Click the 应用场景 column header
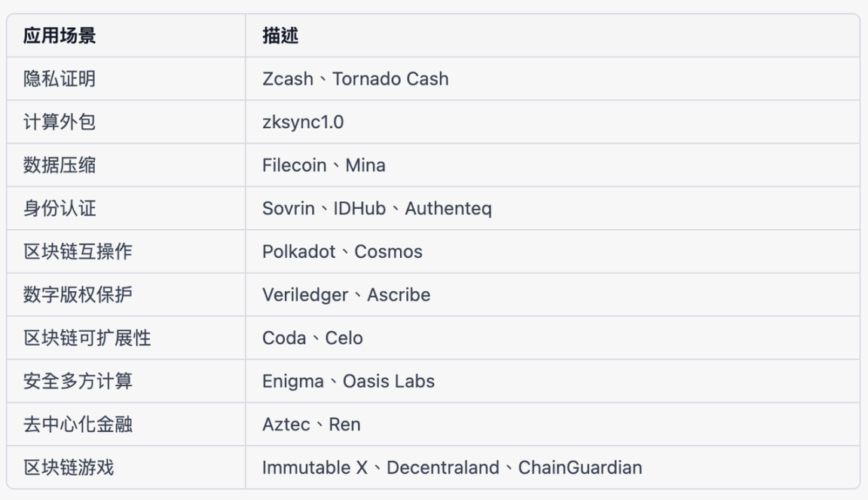868x500 pixels. pos(60,36)
